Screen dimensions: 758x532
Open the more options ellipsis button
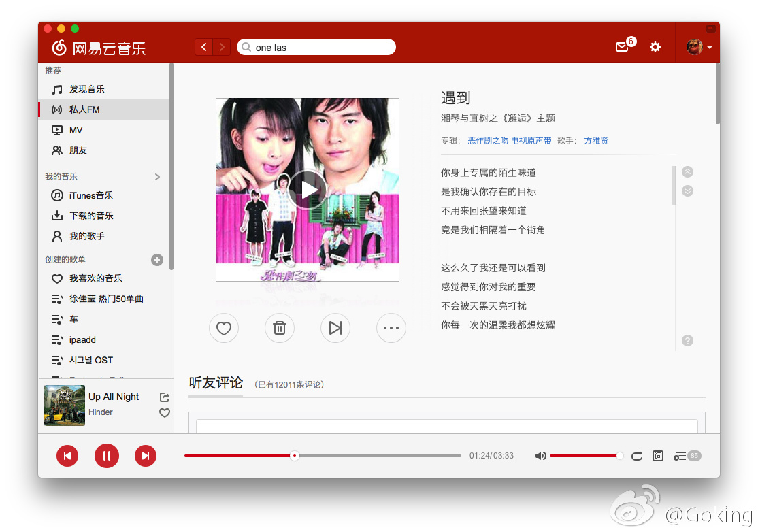pyautogui.click(x=391, y=328)
